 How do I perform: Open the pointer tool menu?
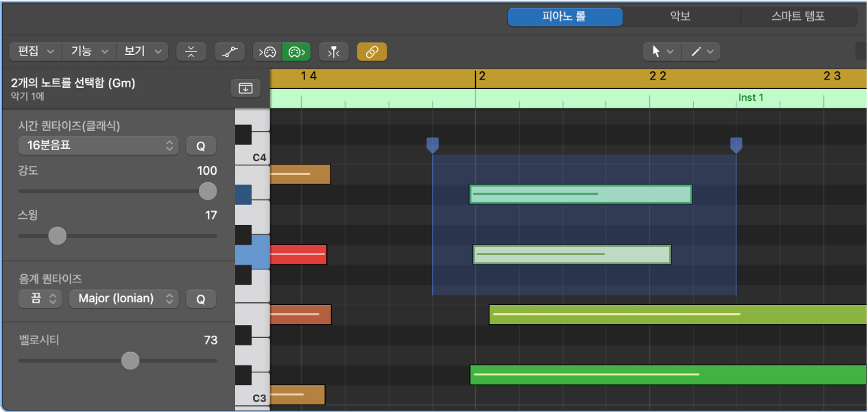click(662, 51)
